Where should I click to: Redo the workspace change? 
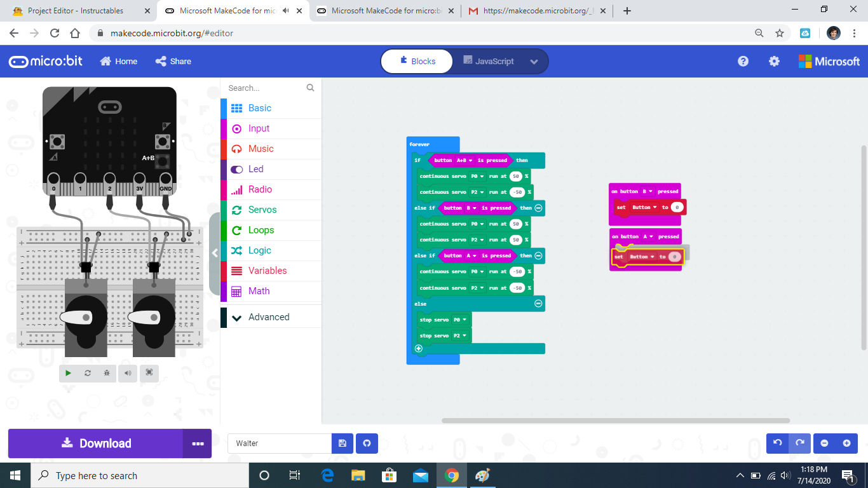point(799,444)
